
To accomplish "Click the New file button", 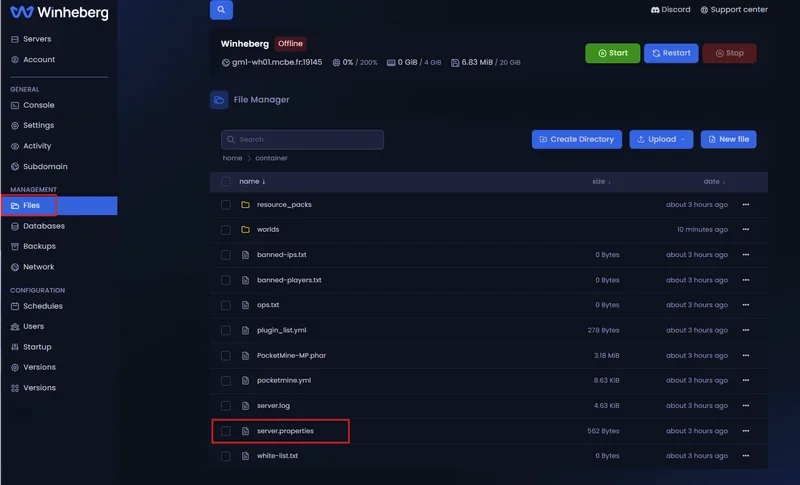I will point(729,139).
